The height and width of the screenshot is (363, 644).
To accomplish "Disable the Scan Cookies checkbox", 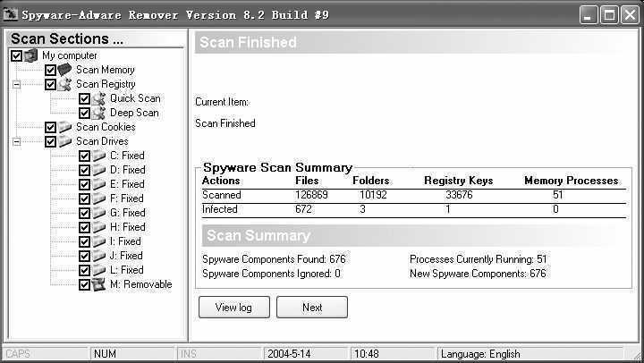I will [50, 127].
